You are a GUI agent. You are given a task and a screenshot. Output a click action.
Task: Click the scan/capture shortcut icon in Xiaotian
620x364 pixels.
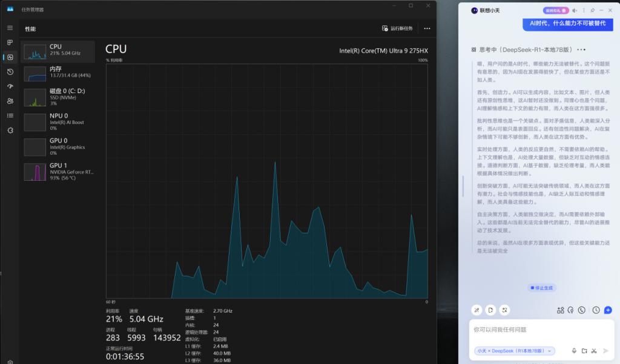pos(504,310)
